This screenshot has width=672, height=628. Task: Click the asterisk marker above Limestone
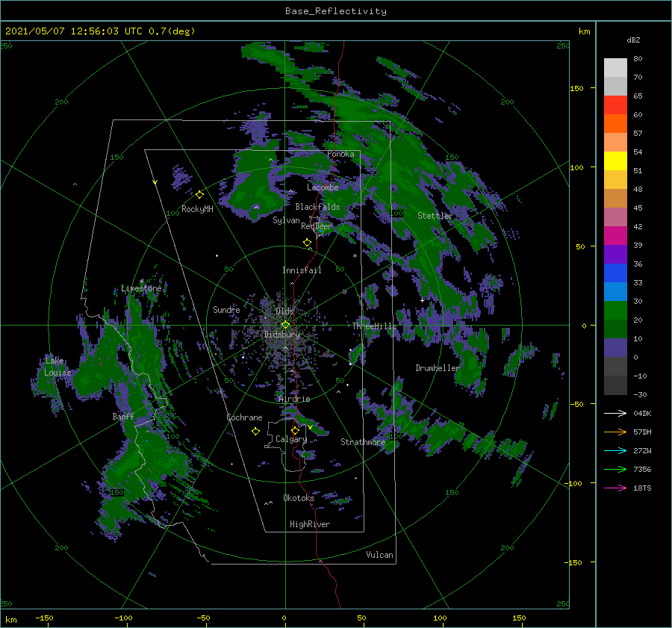click(141, 282)
